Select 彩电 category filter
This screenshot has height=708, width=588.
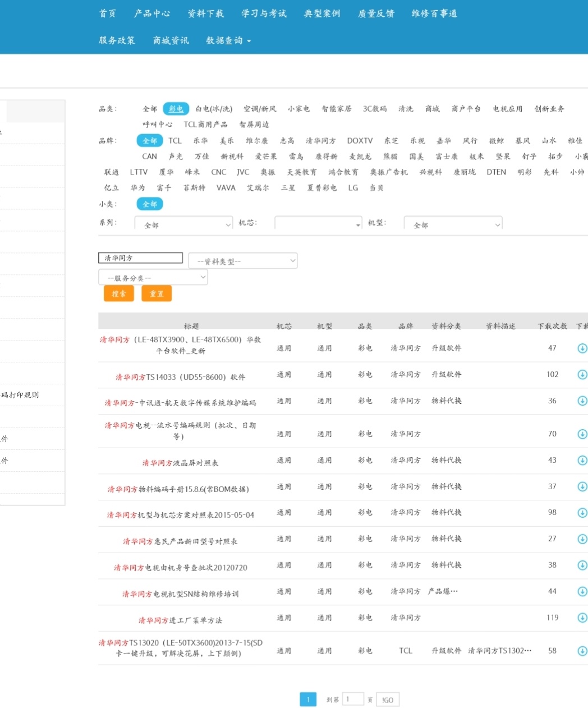(x=176, y=109)
